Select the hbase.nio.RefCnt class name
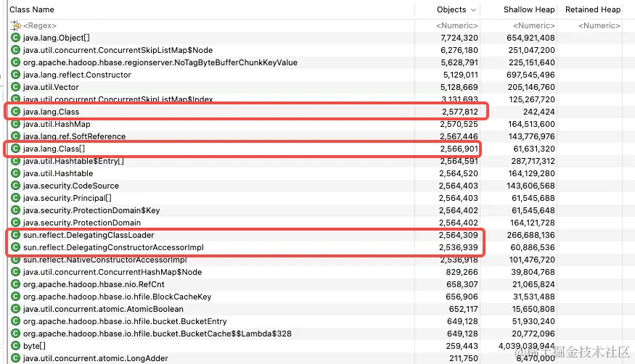Viewport: 635px width, 364px height. click(x=94, y=284)
